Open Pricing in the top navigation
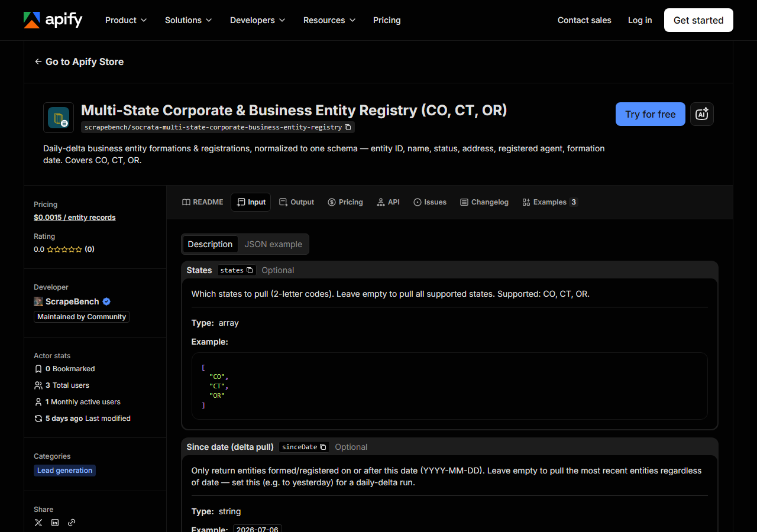The height and width of the screenshot is (532, 757). coord(387,20)
